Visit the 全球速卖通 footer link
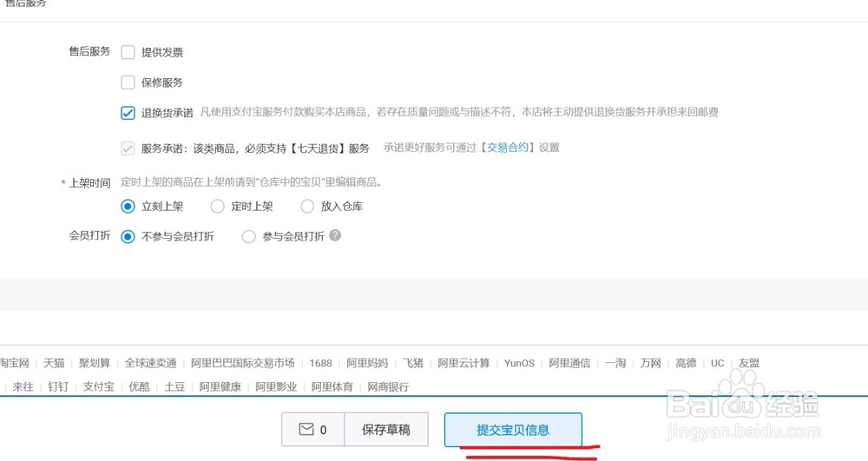Image resolution: width=868 pixels, height=461 pixels. (150, 363)
